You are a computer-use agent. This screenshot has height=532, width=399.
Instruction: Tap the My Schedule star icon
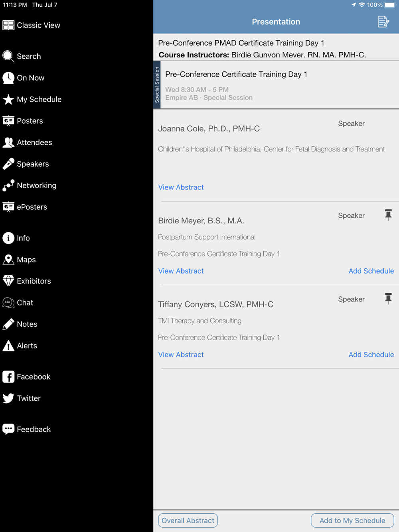8,99
